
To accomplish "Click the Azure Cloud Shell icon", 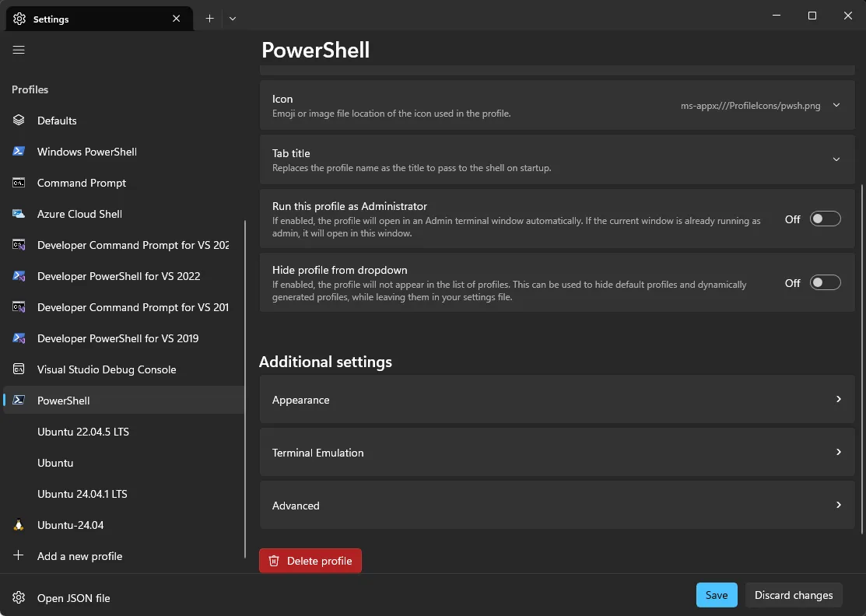I will (19, 213).
